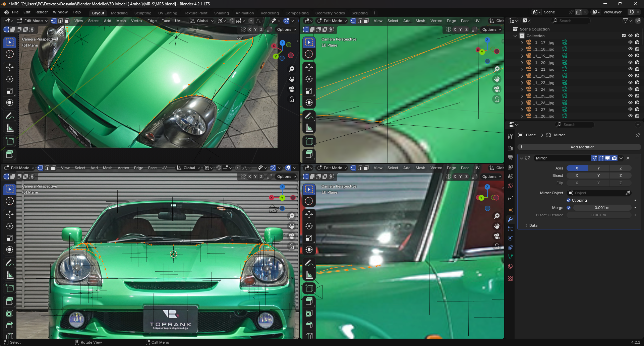Viewport: 644px width, 346px height.
Task: Disable render camera for _1__20_jpg
Action: pos(637,62)
